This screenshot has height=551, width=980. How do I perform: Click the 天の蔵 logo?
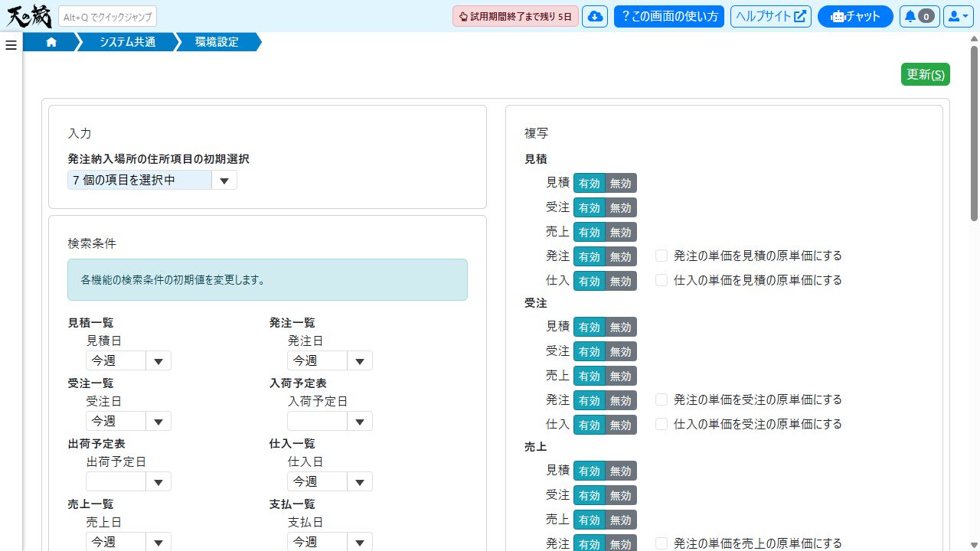pyautogui.click(x=28, y=16)
